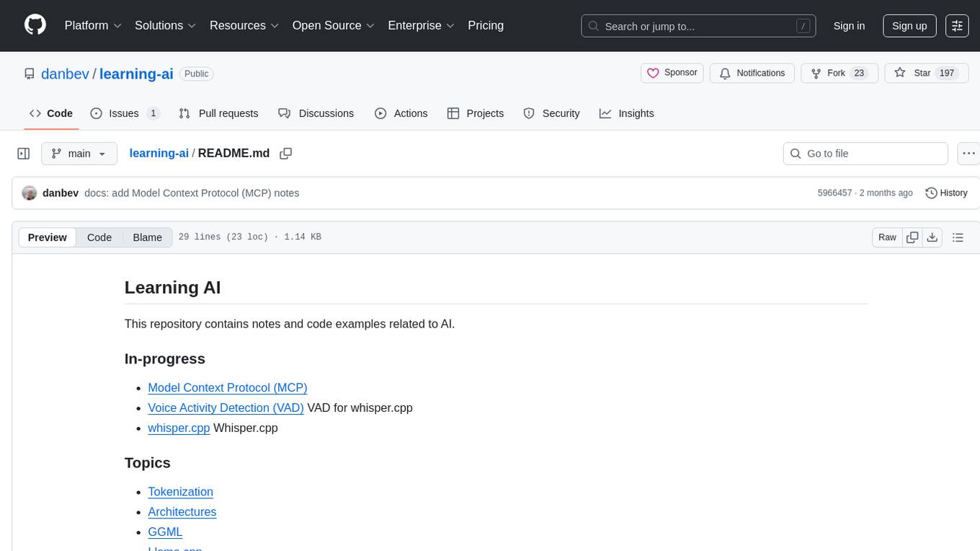Switch to Preview view

[48, 237]
